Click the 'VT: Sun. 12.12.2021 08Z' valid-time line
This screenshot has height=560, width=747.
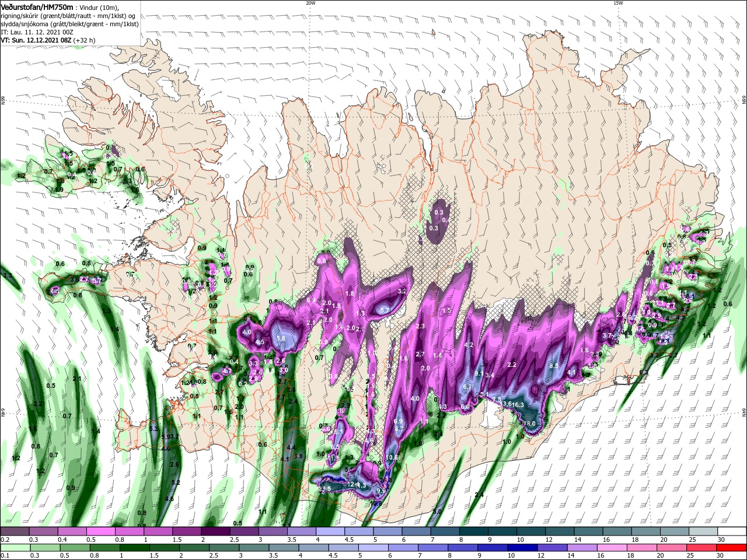point(49,40)
